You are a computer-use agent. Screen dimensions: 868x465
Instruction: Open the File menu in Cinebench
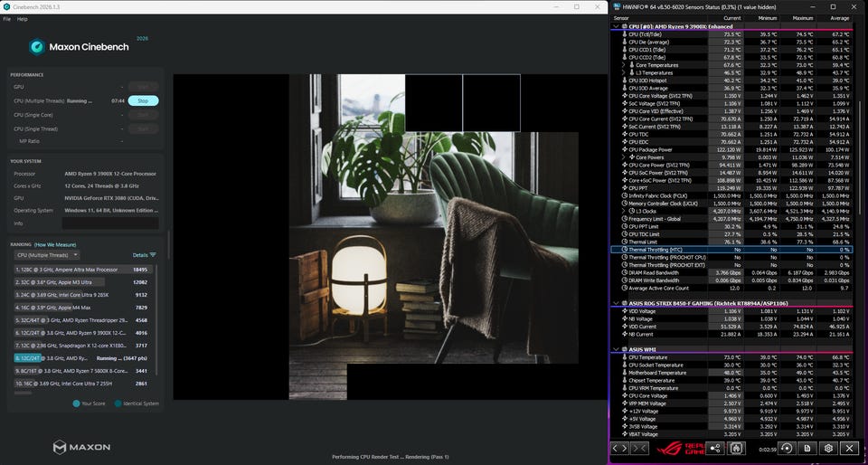coord(6,19)
